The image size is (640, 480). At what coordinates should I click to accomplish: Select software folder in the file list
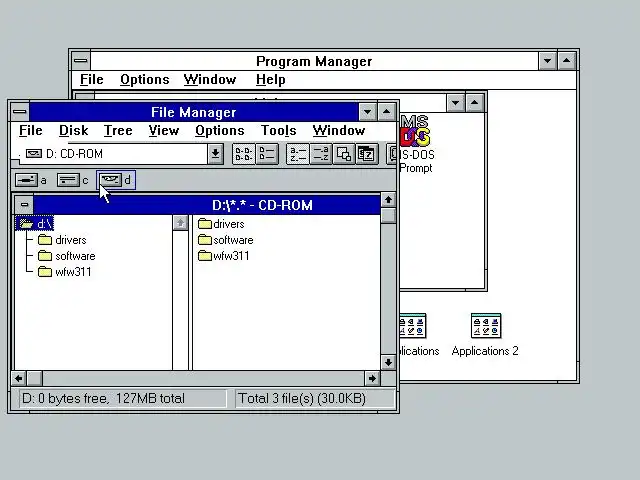pos(226,240)
